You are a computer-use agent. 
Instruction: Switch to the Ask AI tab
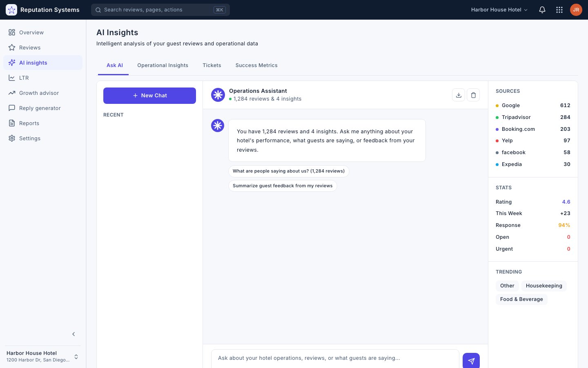point(115,65)
